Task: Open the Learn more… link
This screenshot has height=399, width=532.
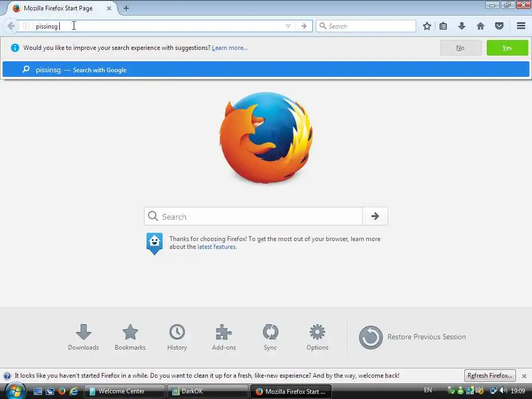Action: point(230,48)
